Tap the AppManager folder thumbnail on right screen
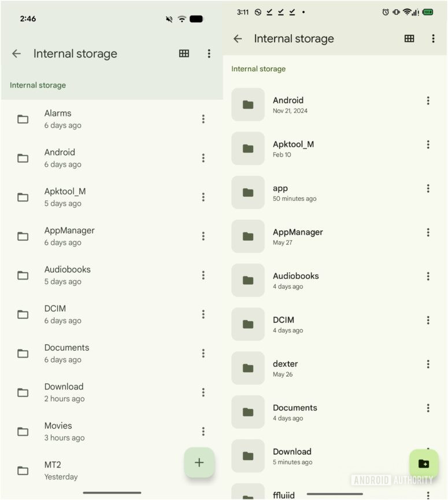This screenshot has width=448, height=500. tap(248, 236)
